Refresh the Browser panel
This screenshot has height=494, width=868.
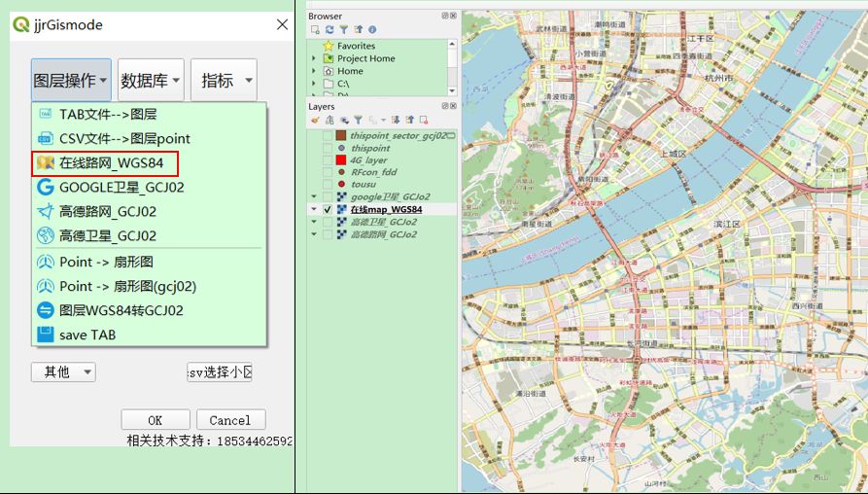[330, 29]
